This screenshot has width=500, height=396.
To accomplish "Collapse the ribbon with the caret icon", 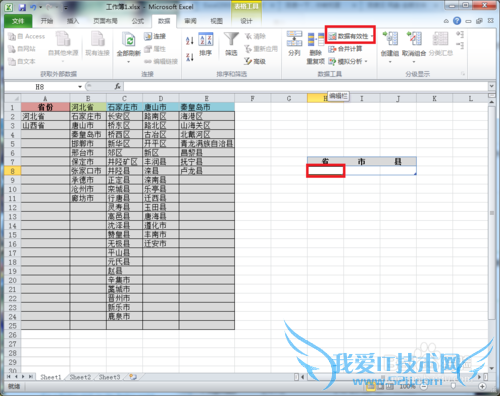I will [x=446, y=21].
